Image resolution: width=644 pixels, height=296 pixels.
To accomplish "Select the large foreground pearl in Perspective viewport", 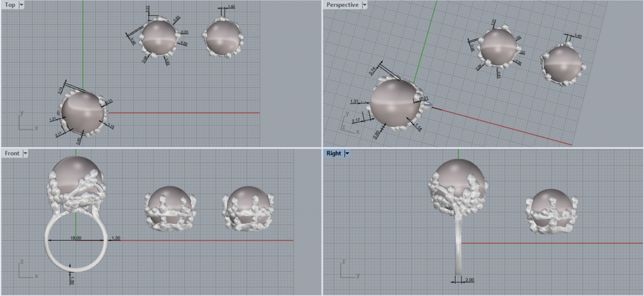I will coord(396,103).
